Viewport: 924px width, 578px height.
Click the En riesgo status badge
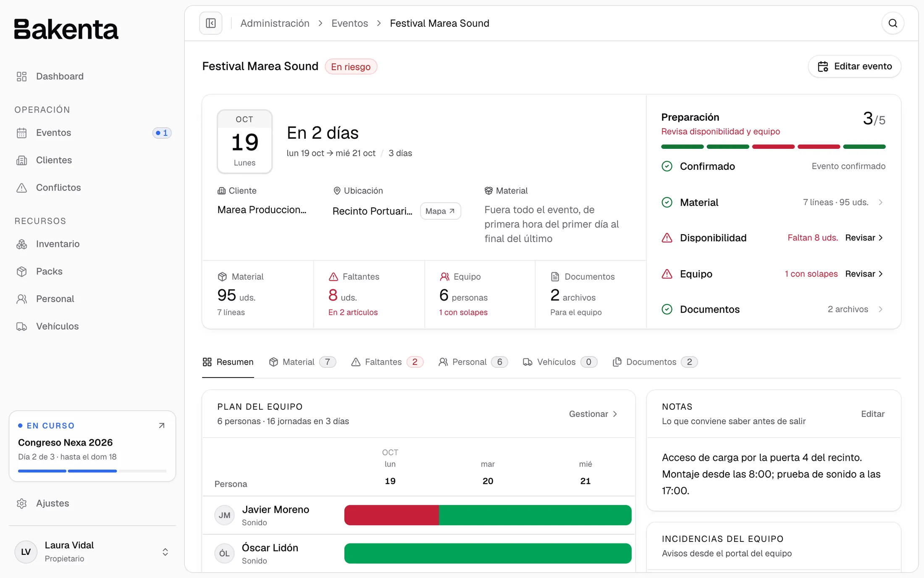(x=351, y=67)
